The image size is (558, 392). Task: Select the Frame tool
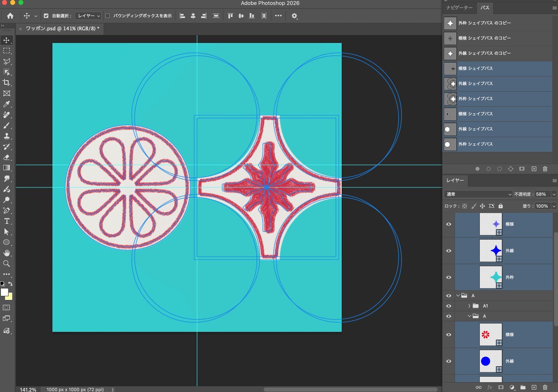point(7,93)
